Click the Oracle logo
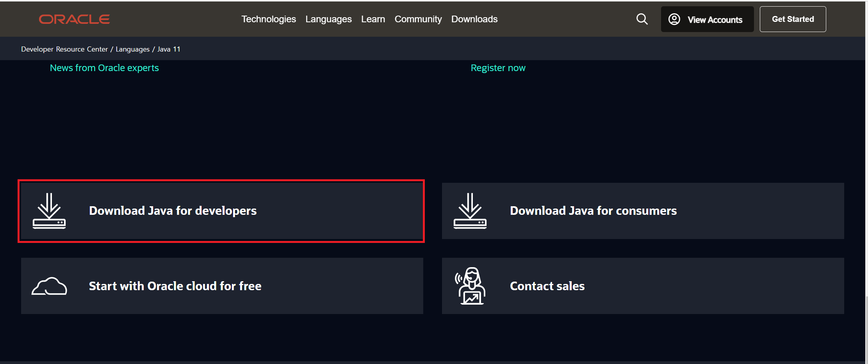Viewport: 868px width, 364px height. click(x=74, y=19)
